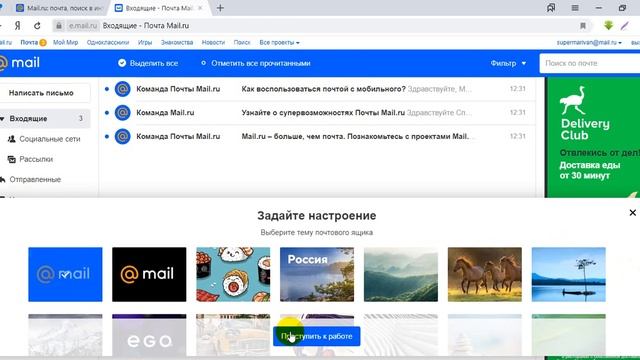
Task: Collapse Входящие folder with its arrow
Action: click(2, 119)
